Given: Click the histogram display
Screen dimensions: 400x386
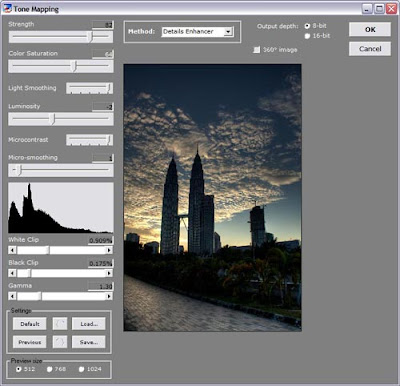Looking at the screenshot, I should point(61,207).
